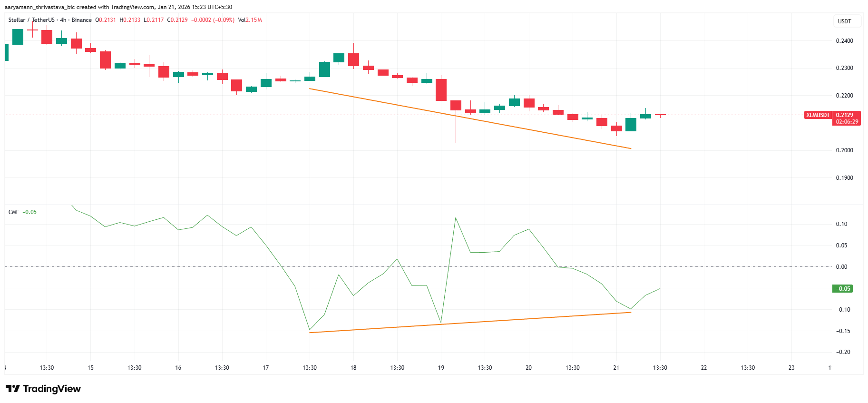Click the 0.2400 price axis label
868x403 pixels.
pos(844,41)
